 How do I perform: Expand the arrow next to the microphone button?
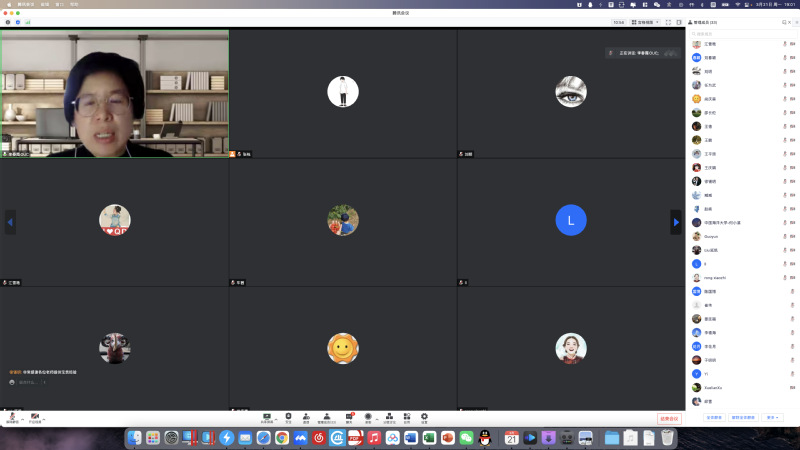point(23,417)
